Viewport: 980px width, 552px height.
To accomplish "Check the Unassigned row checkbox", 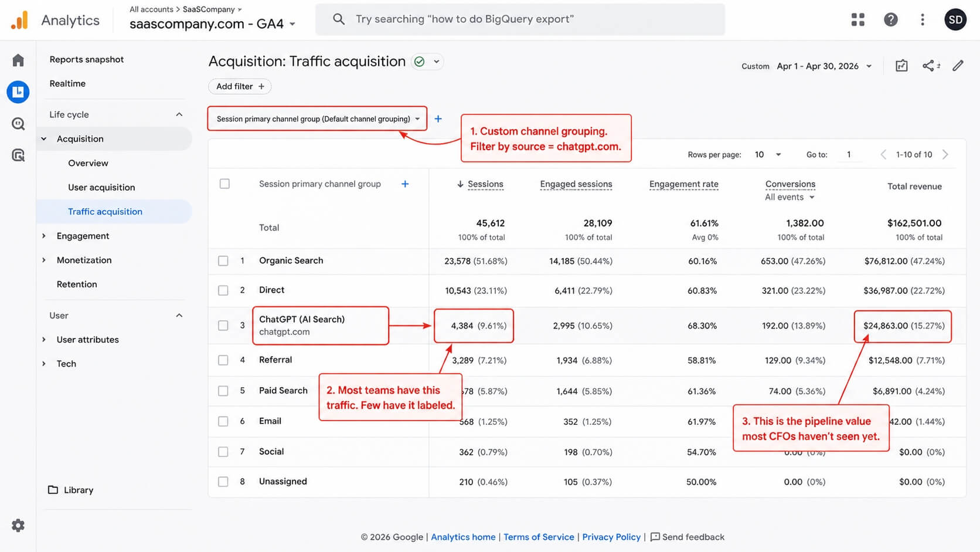I will pos(223,482).
